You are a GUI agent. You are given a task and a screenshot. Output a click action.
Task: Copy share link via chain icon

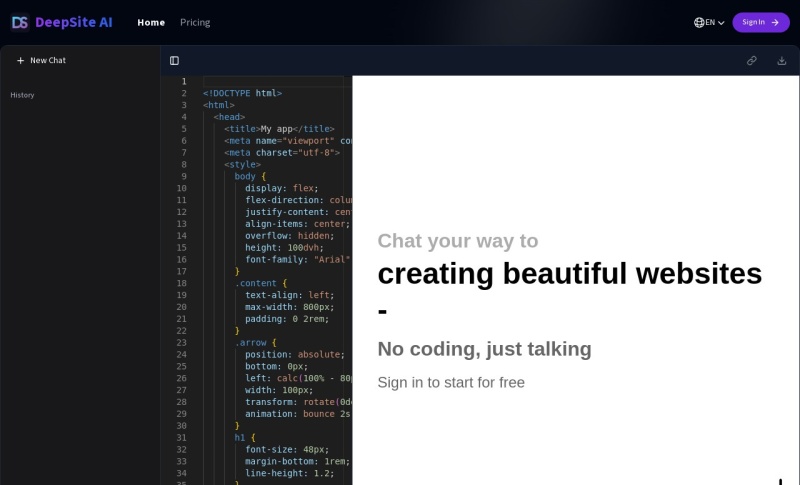(752, 61)
